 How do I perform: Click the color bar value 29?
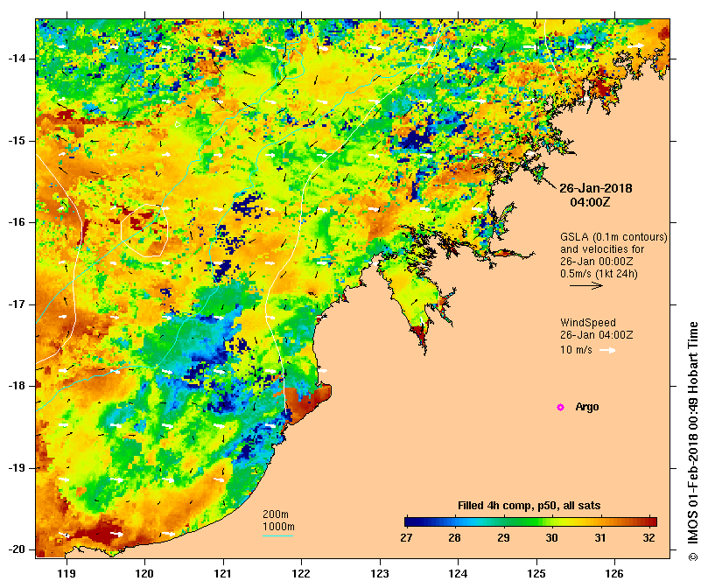[x=503, y=537]
